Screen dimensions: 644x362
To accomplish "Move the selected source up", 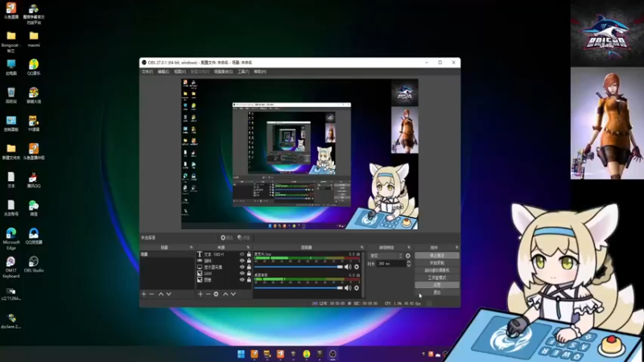I will coord(225,294).
